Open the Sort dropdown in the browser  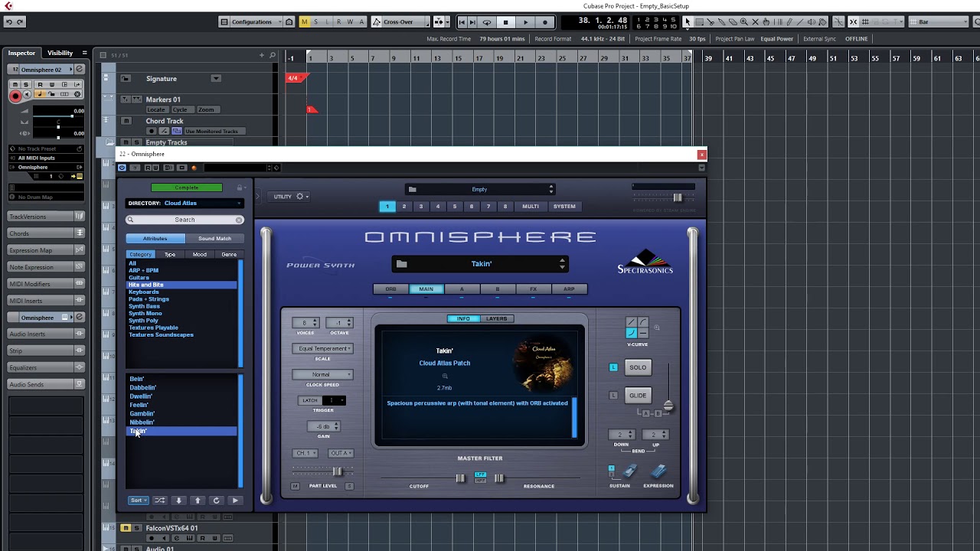(138, 500)
